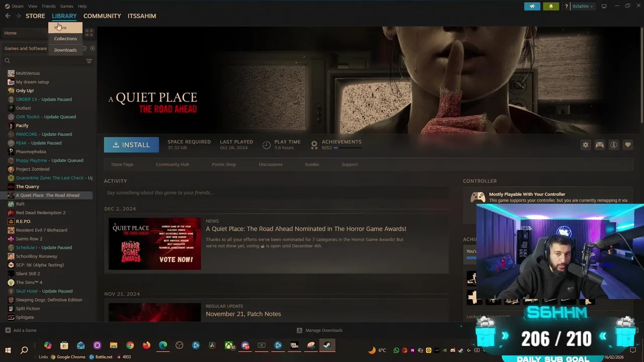Show game info icon
Image resolution: width=644 pixels, height=362 pixels.
(613, 145)
